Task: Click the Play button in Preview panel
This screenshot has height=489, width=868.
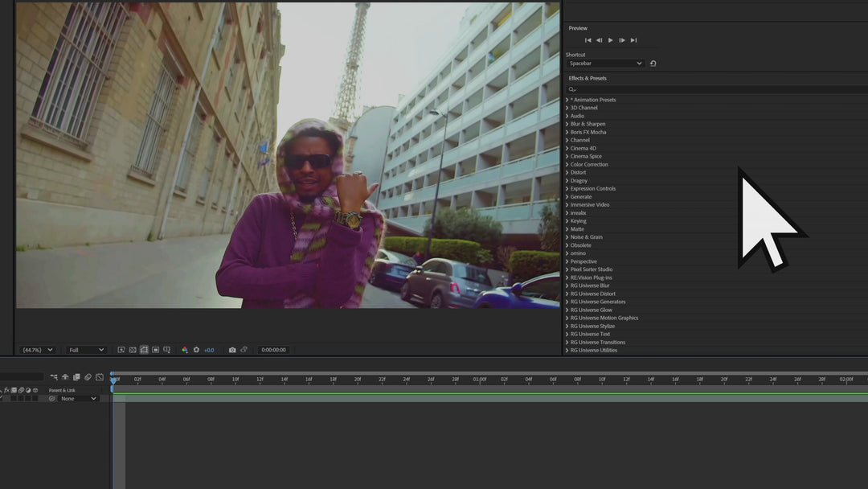Action: 610,40
